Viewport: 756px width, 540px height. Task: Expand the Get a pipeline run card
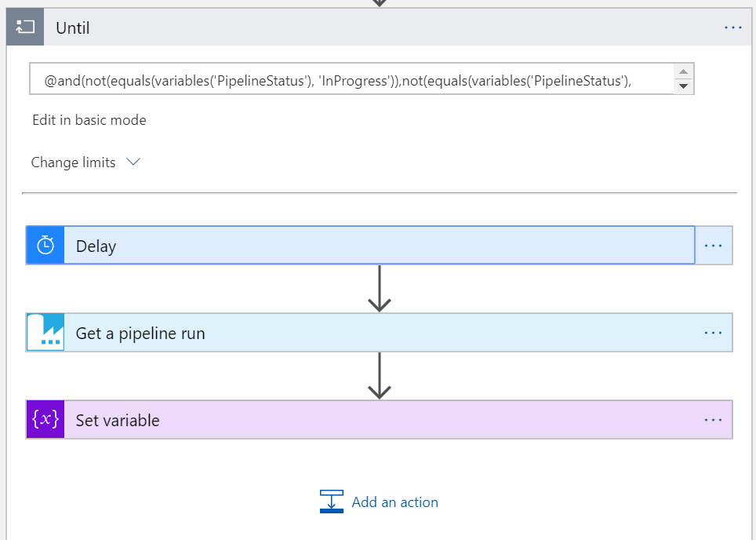pyautogui.click(x=380, y=333)
